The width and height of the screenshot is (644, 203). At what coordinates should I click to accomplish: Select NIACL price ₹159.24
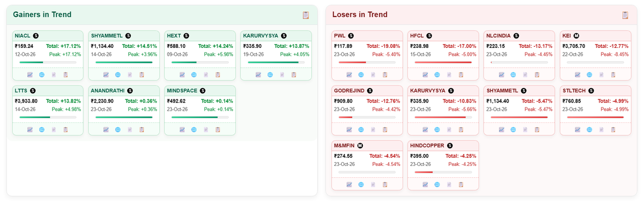click(x=24, y=46)
